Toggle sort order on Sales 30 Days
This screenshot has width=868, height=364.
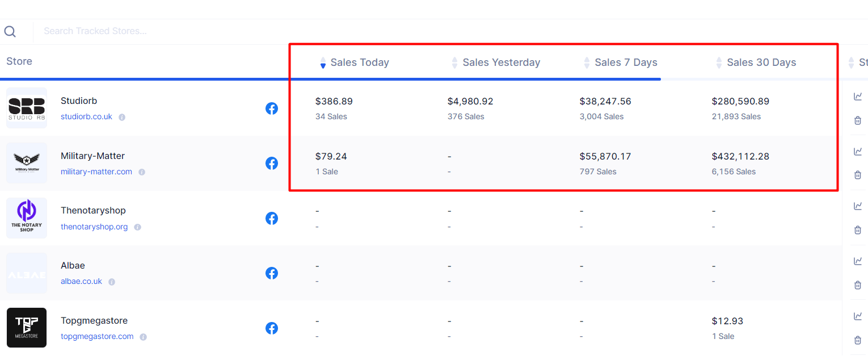(719, 63)
